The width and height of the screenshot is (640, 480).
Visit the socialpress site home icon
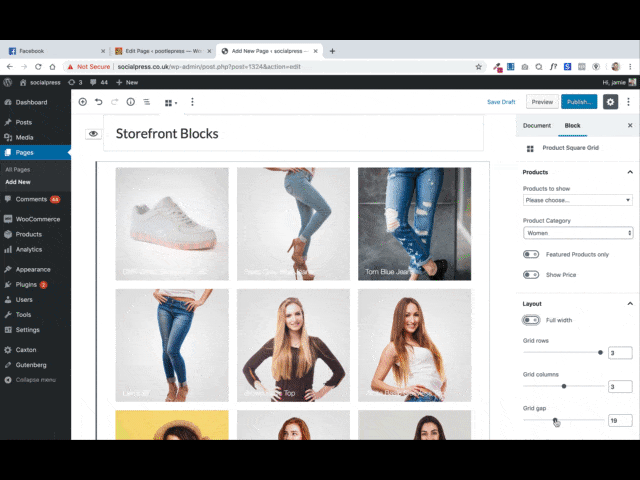(x=23, y=82)
